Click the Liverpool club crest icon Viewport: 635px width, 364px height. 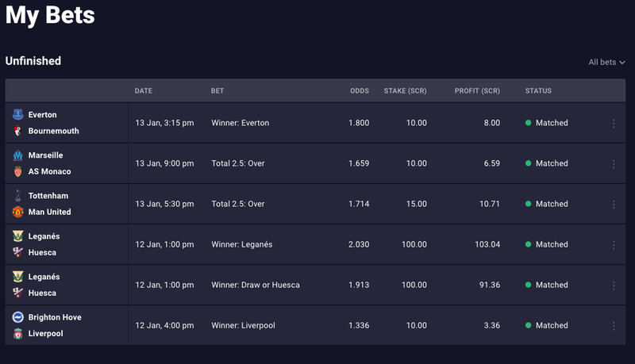click(17, 334)
